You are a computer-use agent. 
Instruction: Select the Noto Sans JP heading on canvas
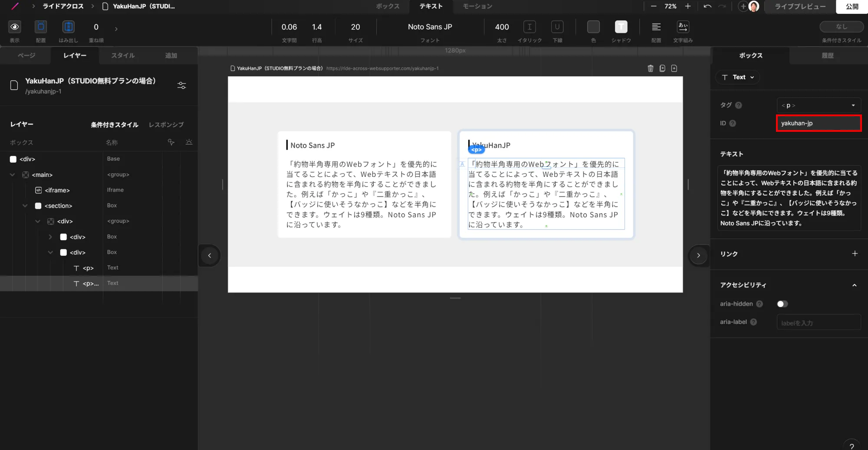pyautogui.click(x=312, y=145)
